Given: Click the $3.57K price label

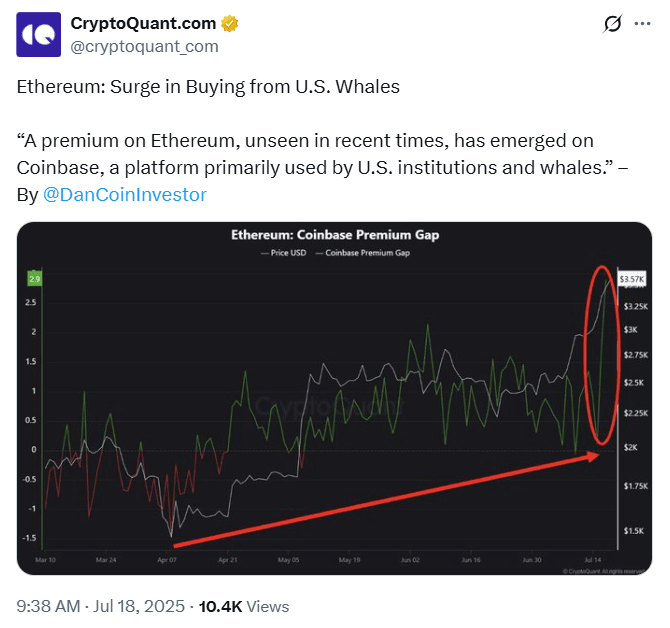Looking at the screenshot, I should (x=632, y=279).
